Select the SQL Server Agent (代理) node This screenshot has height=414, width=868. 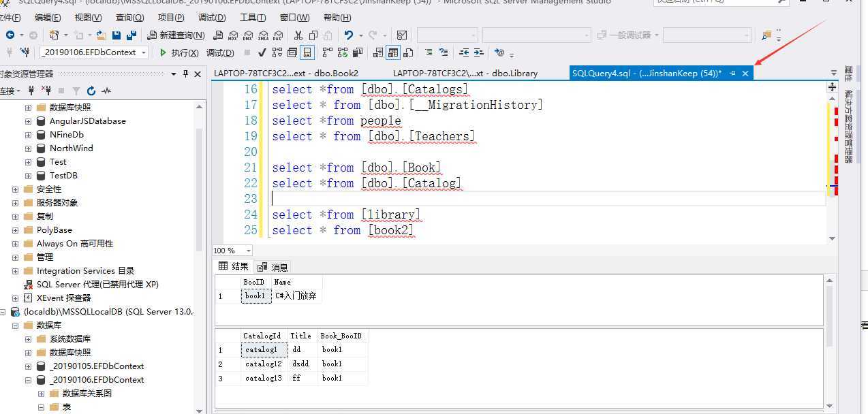coord(97,285)
